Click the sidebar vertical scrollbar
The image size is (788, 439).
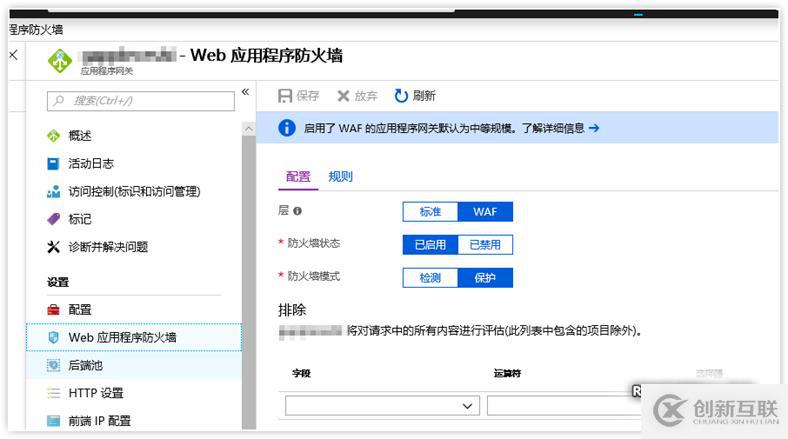248,281
